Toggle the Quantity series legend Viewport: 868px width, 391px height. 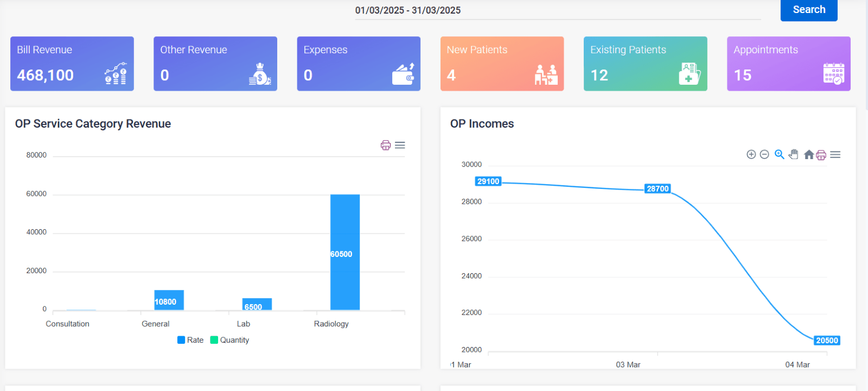pos(229,340)
